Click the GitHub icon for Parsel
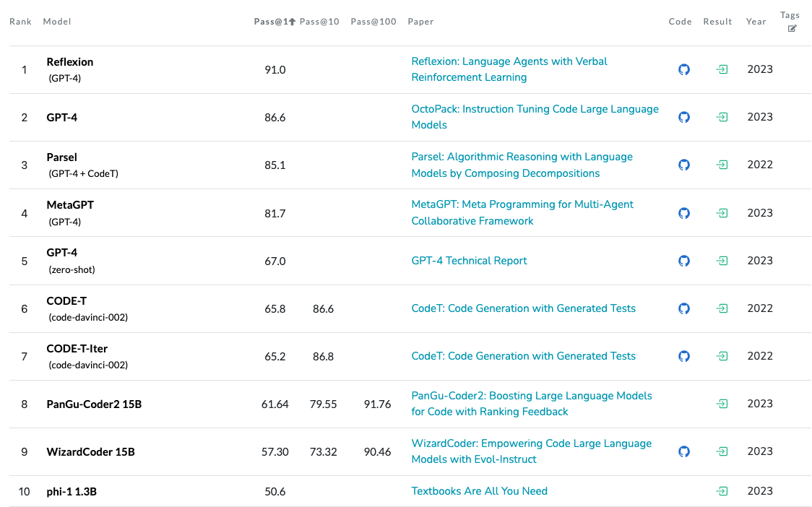 coord(684,165)
